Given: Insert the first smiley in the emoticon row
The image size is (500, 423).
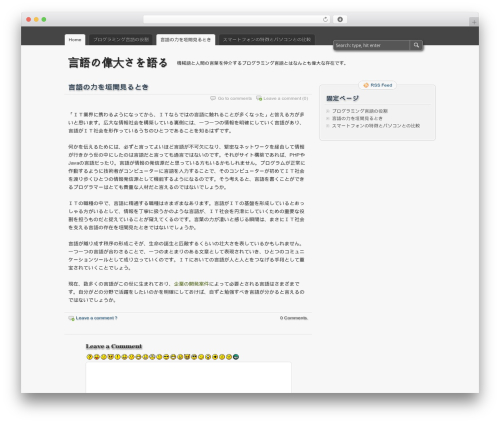Looking at the screenshot, I should [89, 357].
